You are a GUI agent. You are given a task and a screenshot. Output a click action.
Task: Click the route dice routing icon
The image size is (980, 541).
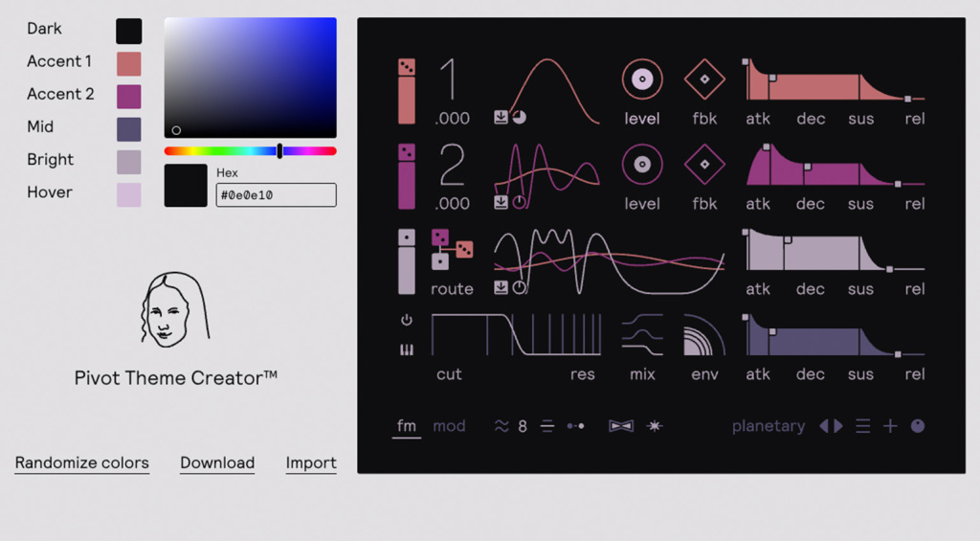452,249
